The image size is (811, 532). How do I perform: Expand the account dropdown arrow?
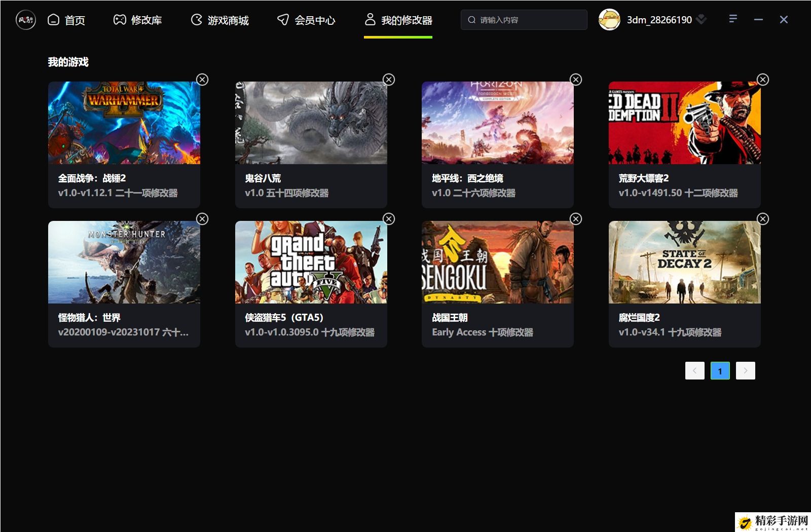coord(701,19)
